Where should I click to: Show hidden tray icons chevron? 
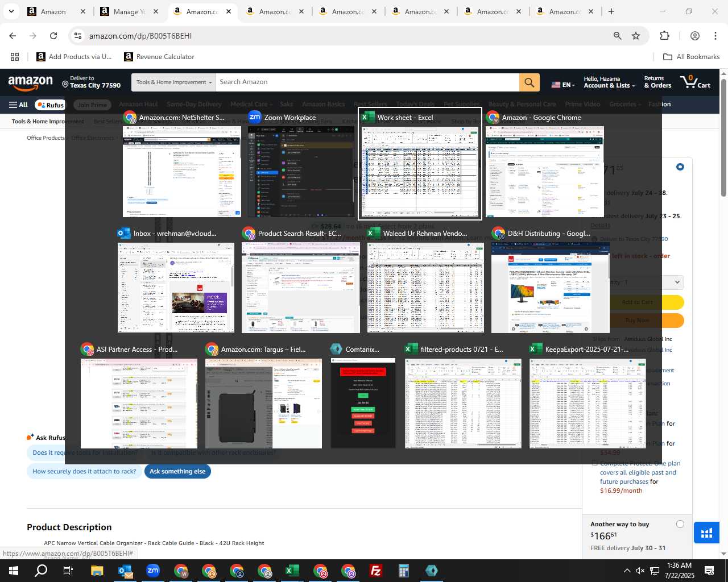coord(627,571)
